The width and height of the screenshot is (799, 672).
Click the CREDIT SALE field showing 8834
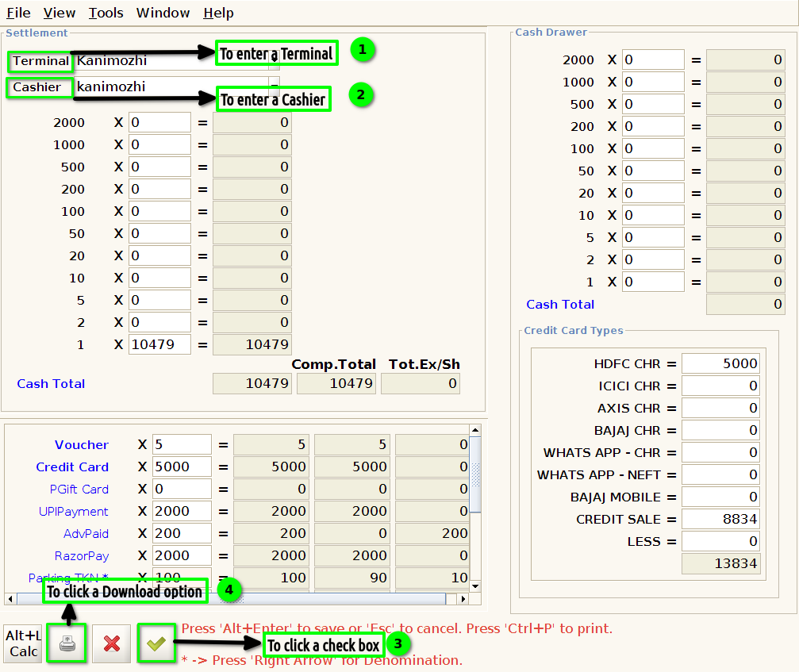tap(721, 519)
